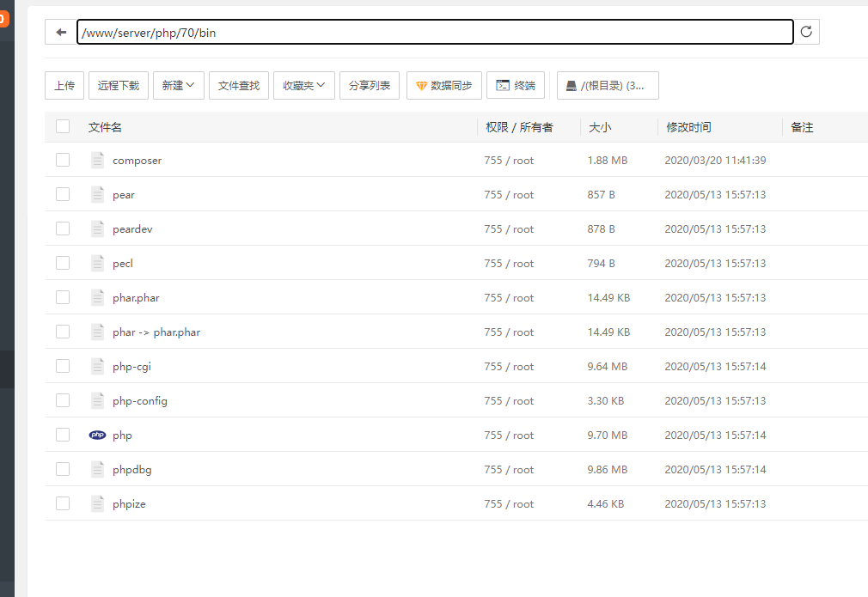Click the date 2020/03/20 11:41:39
The height and width of the screenshot is (597, 868).
(x=715, y=161)
